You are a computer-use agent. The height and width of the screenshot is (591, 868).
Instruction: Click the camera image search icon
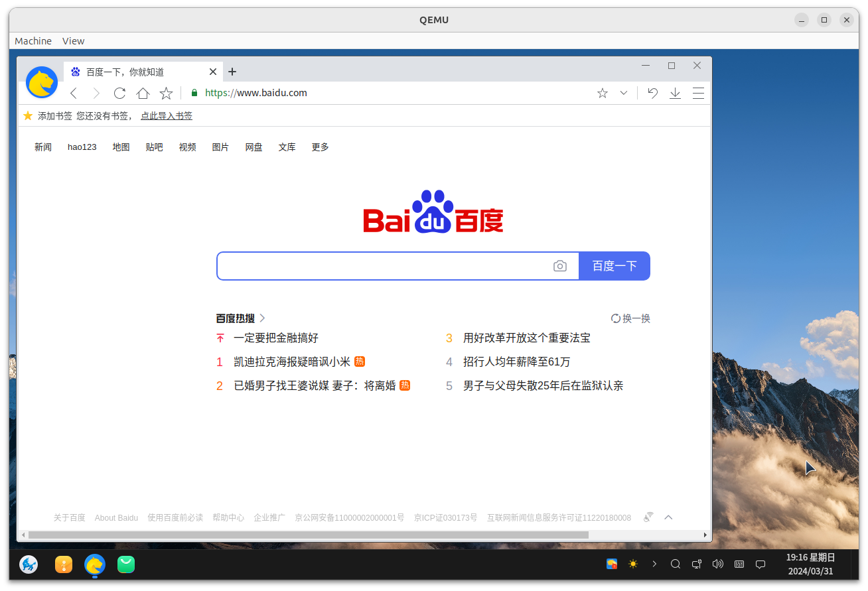coord(560,266)
